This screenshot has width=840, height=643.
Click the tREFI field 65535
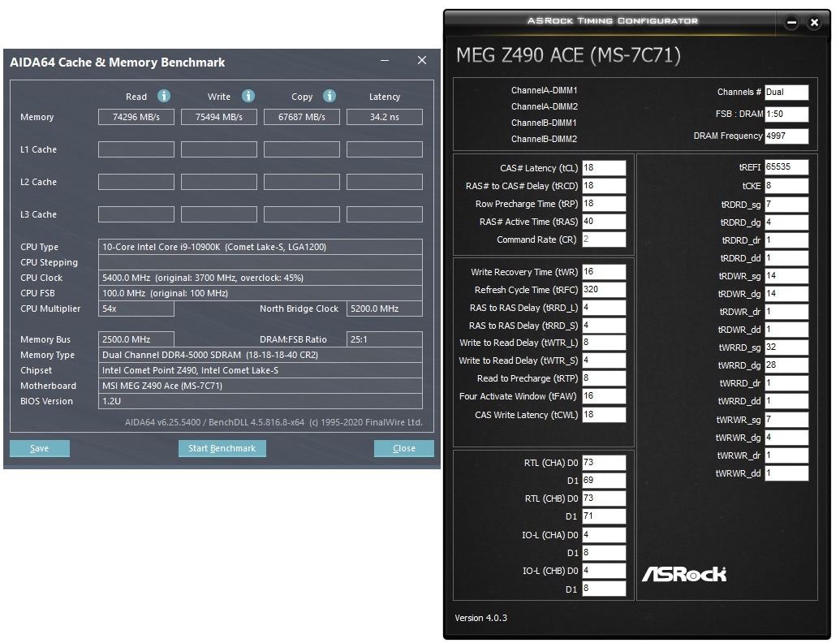click(x=786, y=167)
